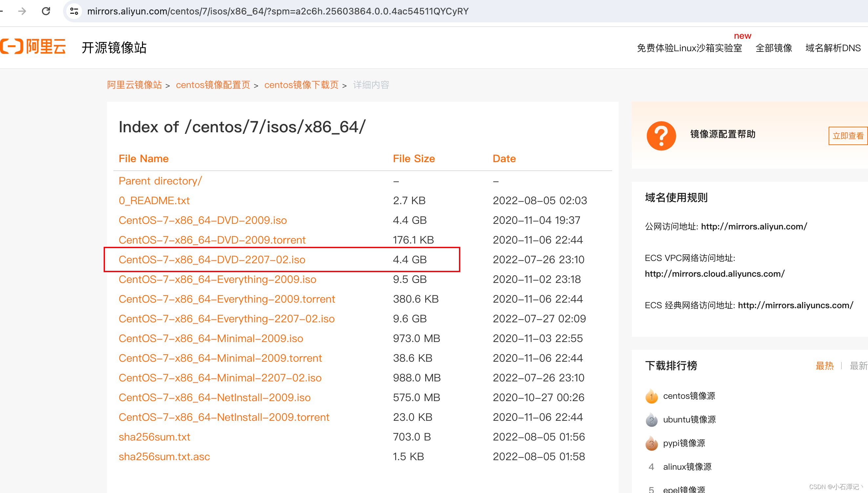Switch to 最新 ranking tab
868x493 pixels.
point(858,366)
